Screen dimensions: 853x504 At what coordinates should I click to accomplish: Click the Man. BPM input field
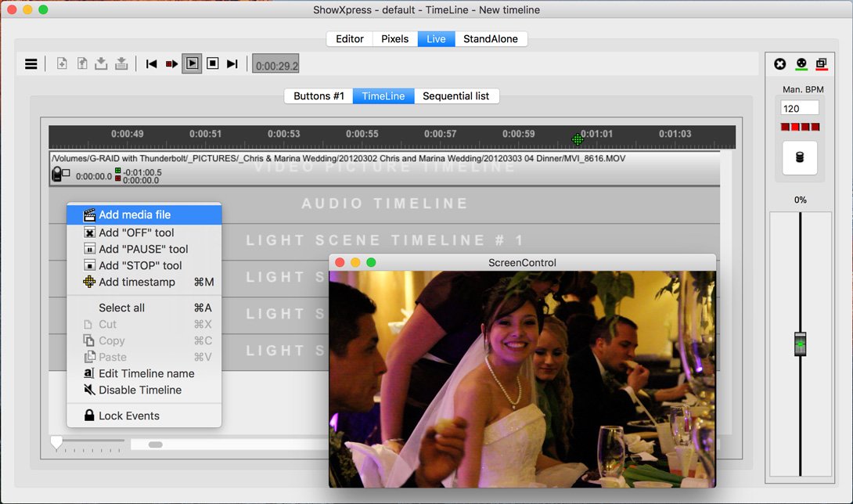(x=800, y=108)
